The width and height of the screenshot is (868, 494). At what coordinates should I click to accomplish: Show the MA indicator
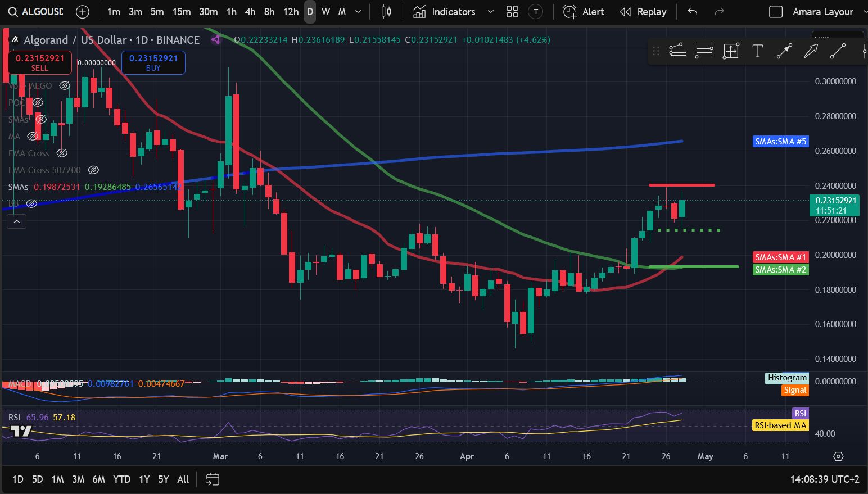tap(33, 137)
